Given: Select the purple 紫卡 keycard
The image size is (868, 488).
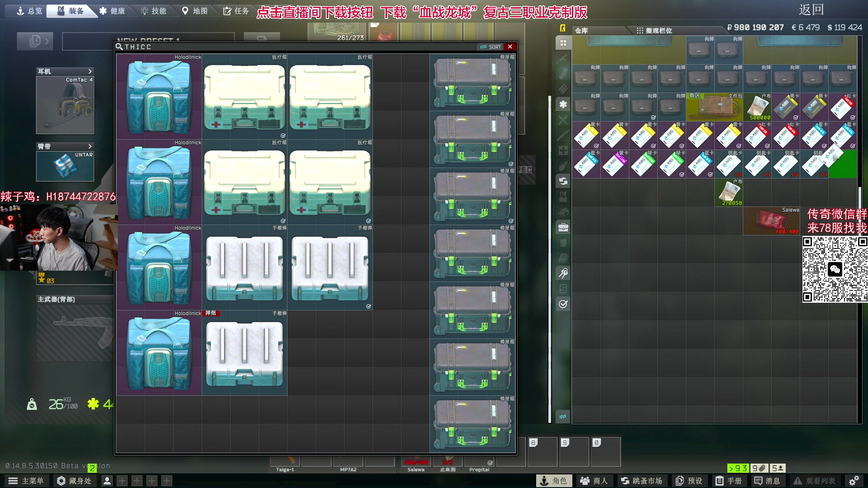Looking at the screenshot, I should 615,164.
